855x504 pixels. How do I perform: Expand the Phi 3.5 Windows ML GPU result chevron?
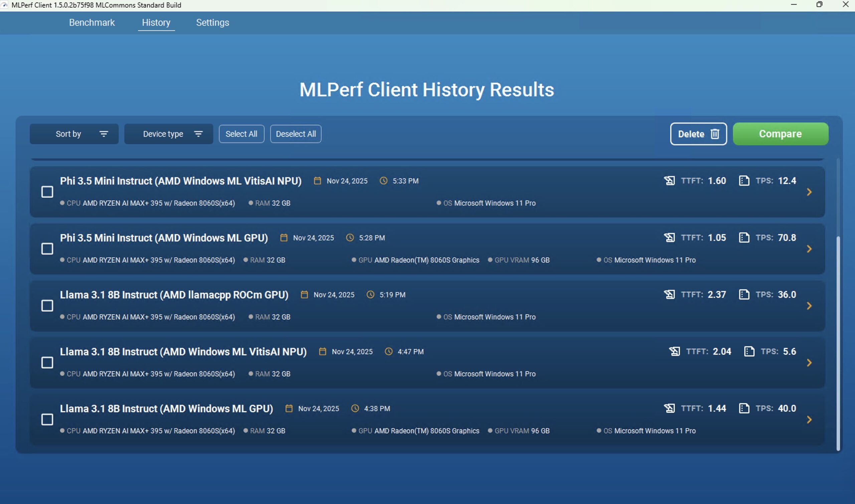(x=809, y=249)
